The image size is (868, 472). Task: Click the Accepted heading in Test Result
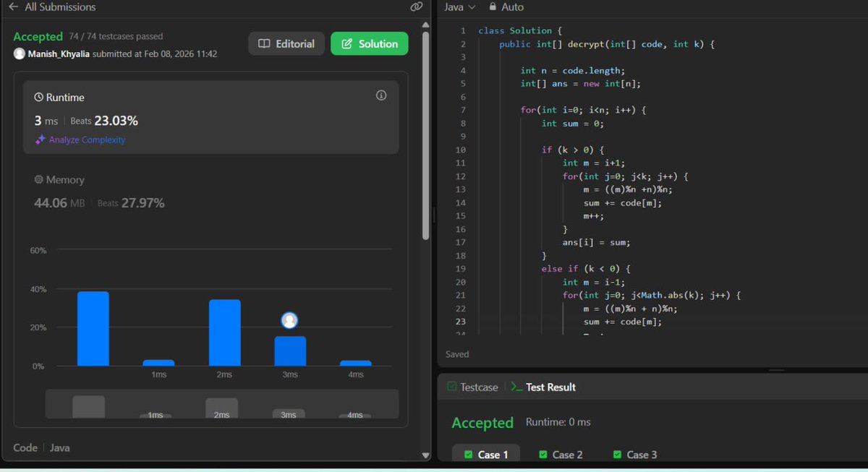482,423
